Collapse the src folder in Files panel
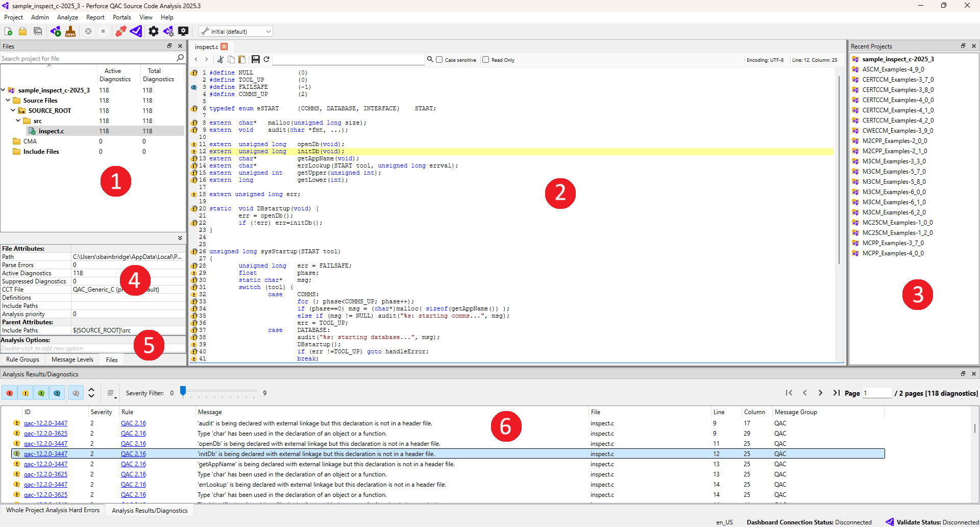Viewport: 980px width, 527px height. (18, 121)
